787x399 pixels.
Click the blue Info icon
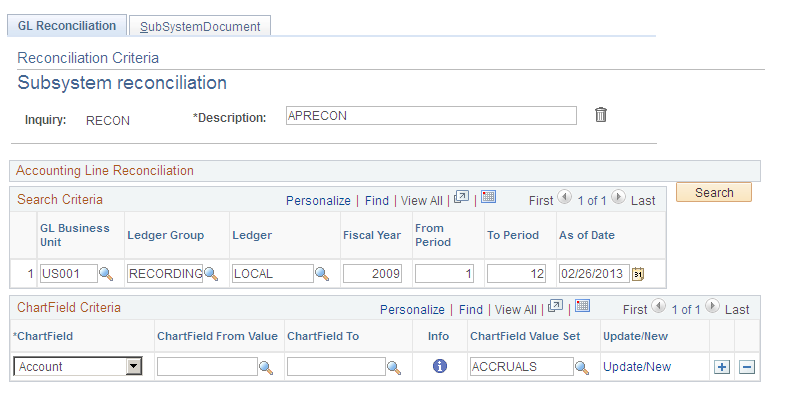(440, 366)
